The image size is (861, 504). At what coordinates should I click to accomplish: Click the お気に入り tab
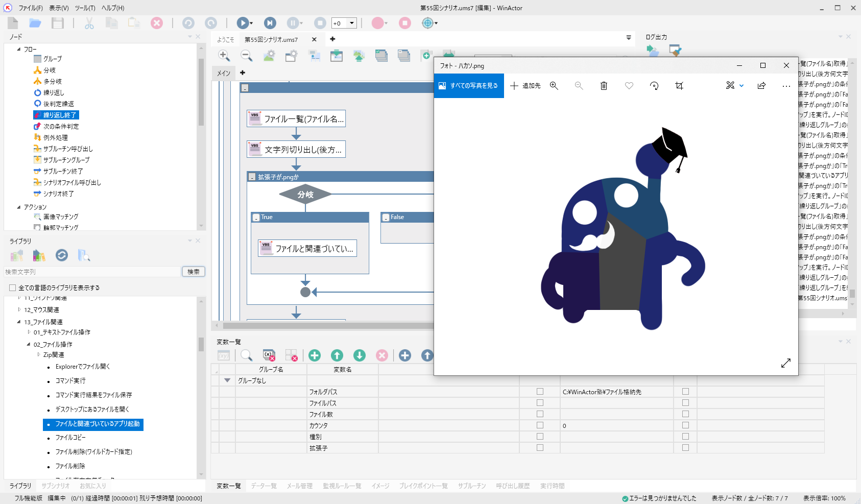[92, 486]
